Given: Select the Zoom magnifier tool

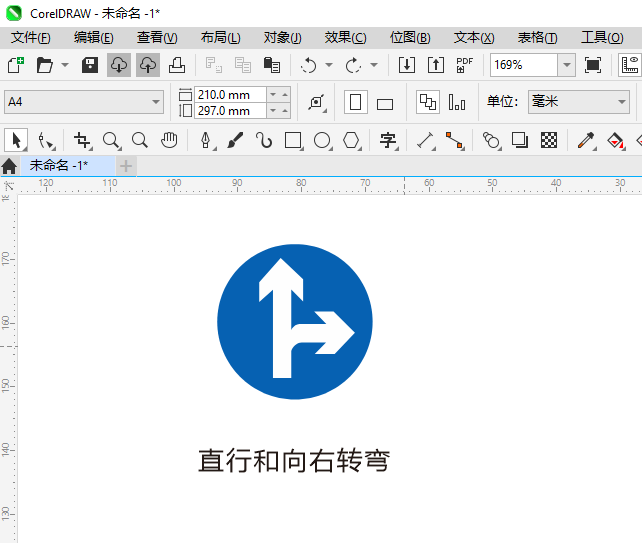Looking at the screenshot, I should [x=111, y=140].
